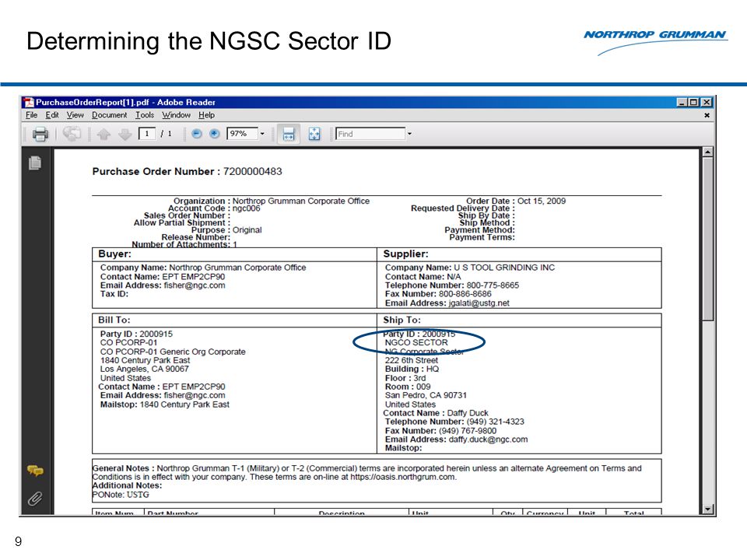
Task: Click the https://oasis.northgrum.com link text
Action: click(402, 477)
